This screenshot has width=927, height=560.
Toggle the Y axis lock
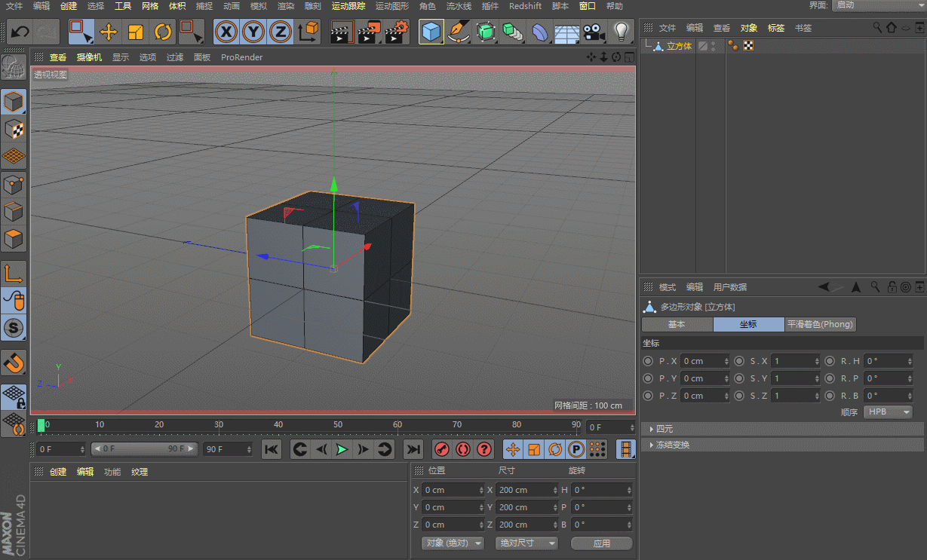[253, 32]
